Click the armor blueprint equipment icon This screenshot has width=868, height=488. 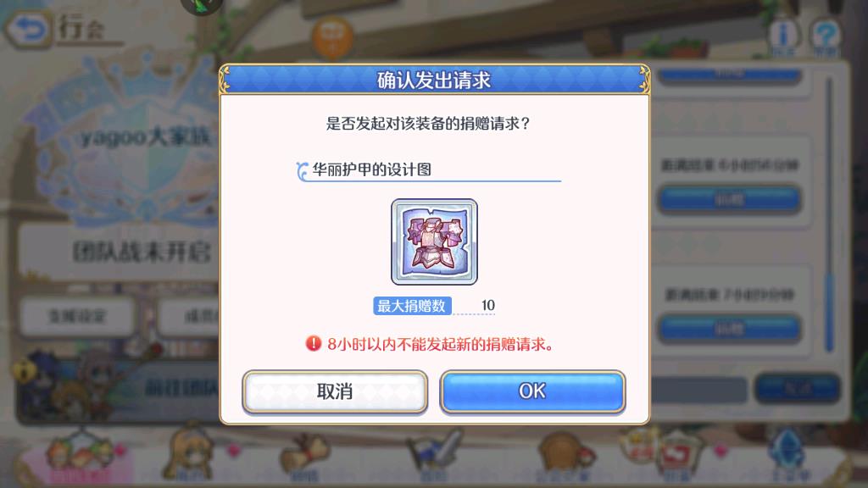[x=434, y=241]
